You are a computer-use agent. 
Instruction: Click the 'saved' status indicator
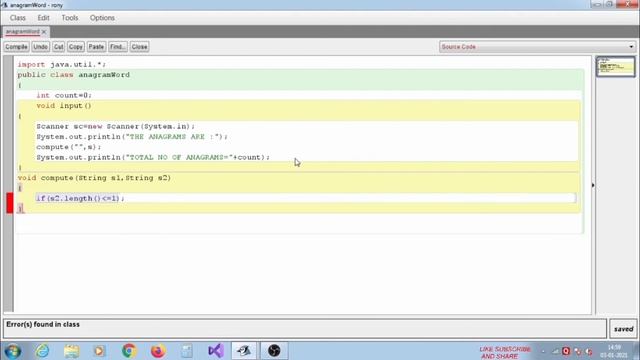click(x=623, y=329)
